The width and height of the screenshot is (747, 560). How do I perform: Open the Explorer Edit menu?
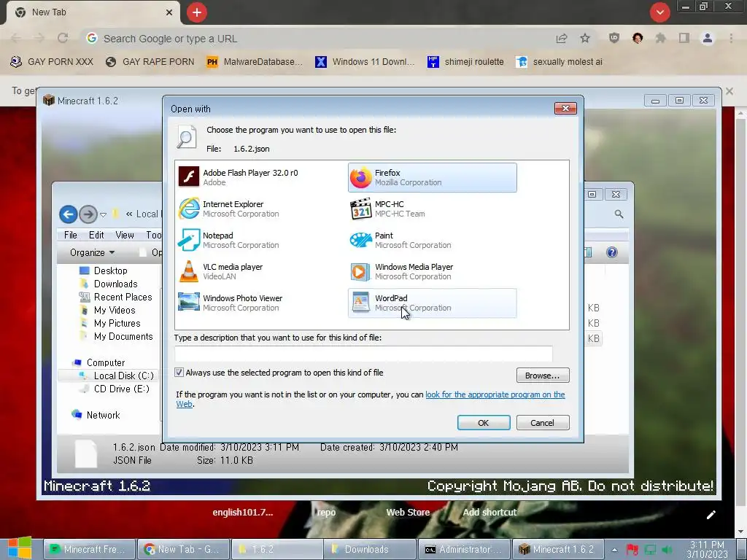click(x=96, y=235)
